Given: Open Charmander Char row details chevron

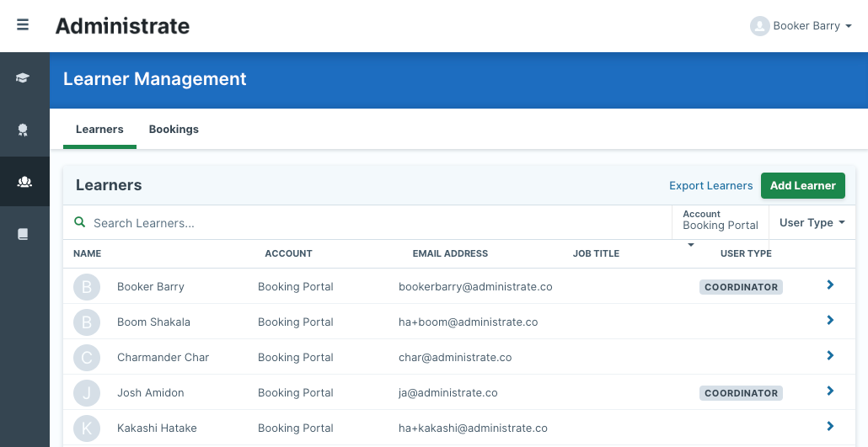Looking at the screenshot, I should pos(830,356).
